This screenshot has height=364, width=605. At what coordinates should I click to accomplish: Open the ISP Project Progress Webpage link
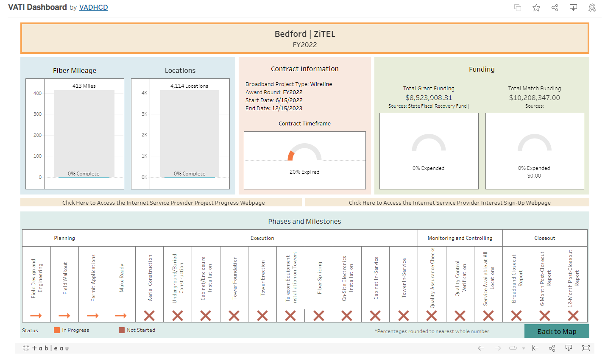click(x=163, y=203)
